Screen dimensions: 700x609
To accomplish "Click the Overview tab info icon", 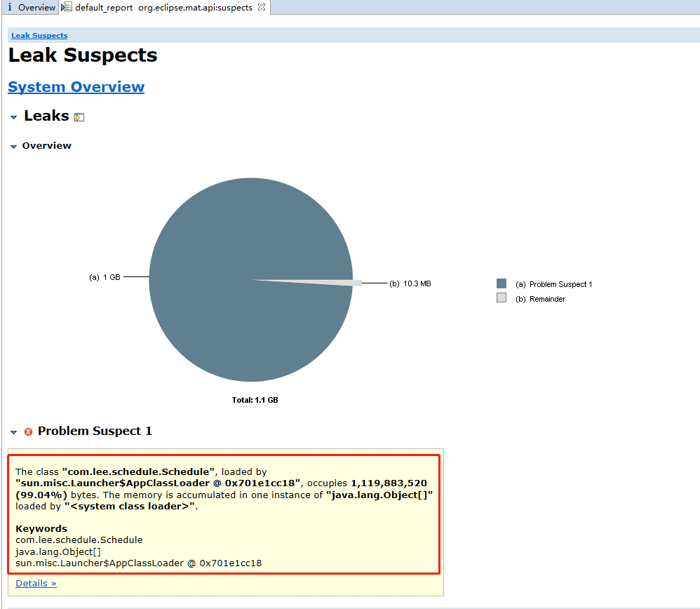I will pyautogui.click(x=10, y=7).
